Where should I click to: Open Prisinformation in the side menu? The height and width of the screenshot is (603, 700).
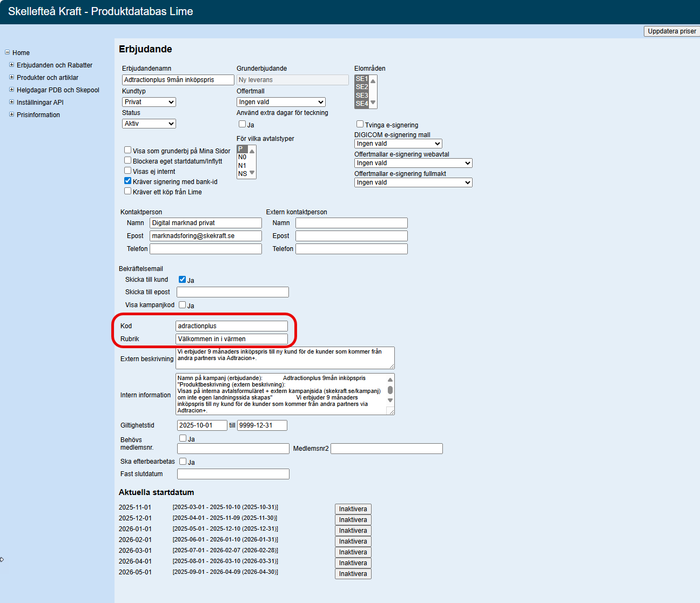point(38,115)
